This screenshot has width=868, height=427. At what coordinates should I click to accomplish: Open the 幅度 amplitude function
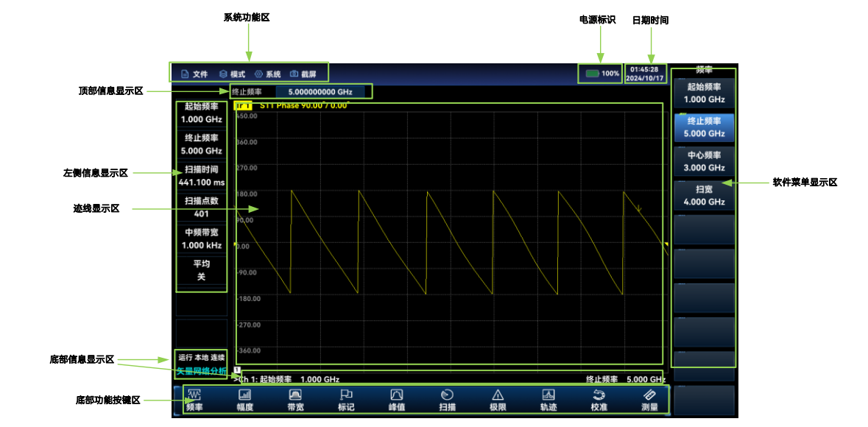point(244,400)
